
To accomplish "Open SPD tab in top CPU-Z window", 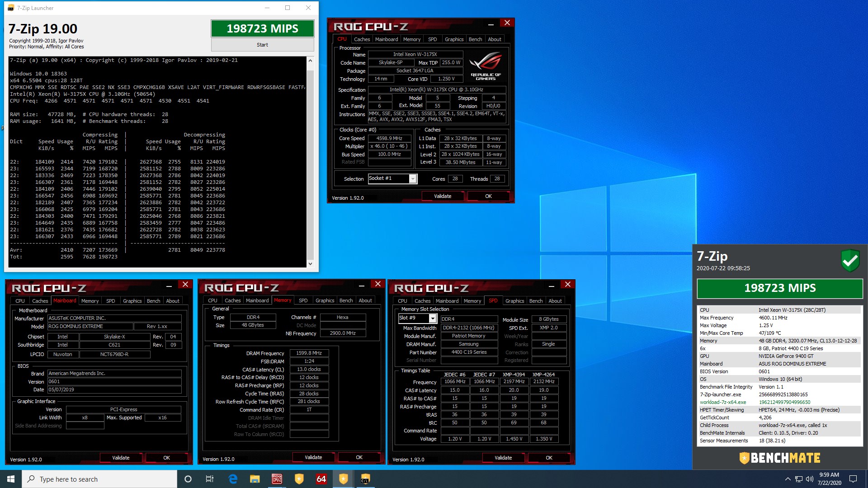I will point(433,39).
